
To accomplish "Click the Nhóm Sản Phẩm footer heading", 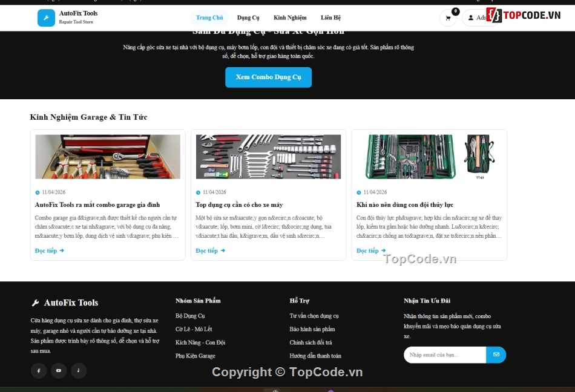I will click(198, 301).
